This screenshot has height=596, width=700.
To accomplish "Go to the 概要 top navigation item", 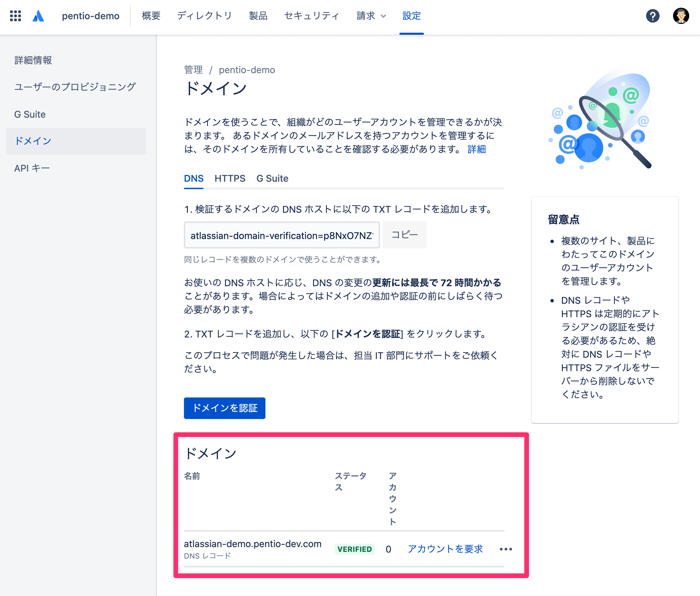I will pyautogui.click(x=151, y=16).
